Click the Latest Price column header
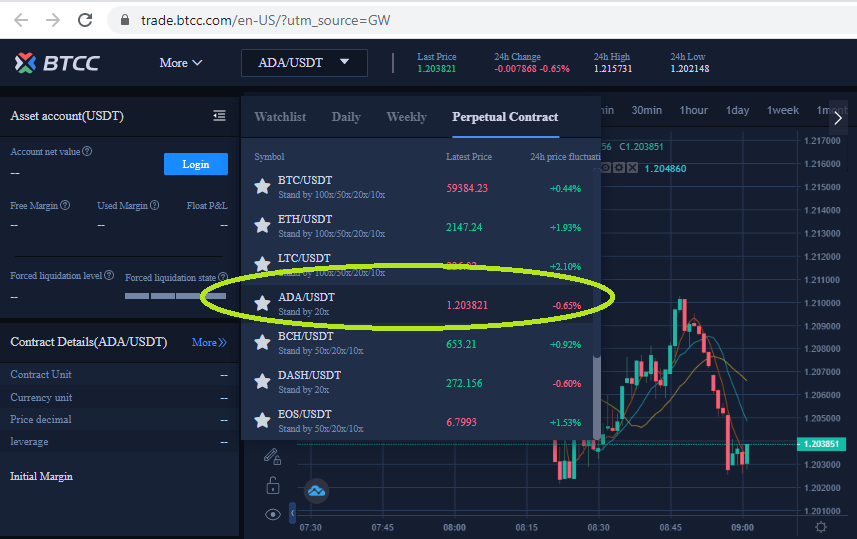Image resolution: width=857 pixels, height=539 pixels. coord(469,157)
